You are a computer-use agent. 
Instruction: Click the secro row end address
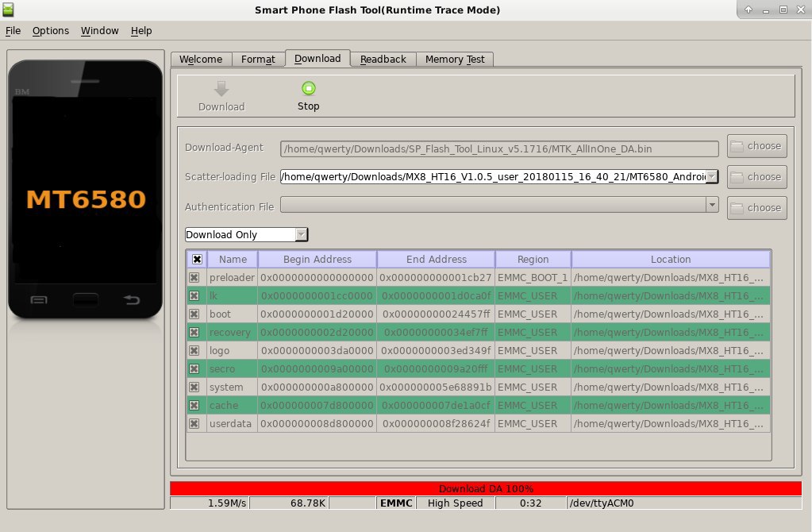click(436, 368)
